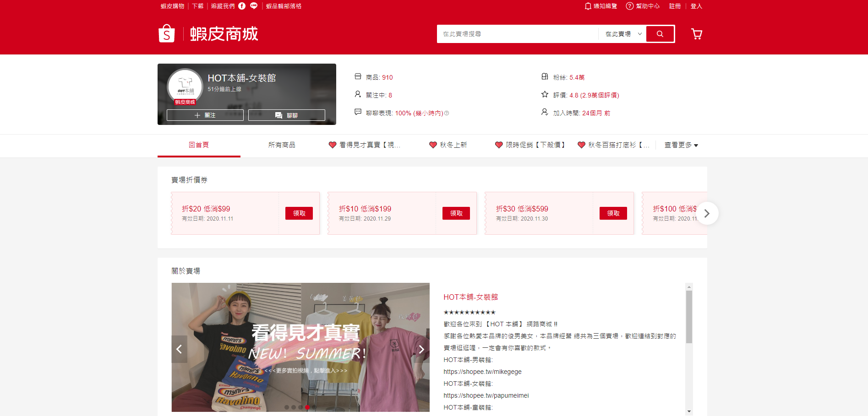
Task: Follow the shop with 關注 button
Action: (x=205, y=115)
